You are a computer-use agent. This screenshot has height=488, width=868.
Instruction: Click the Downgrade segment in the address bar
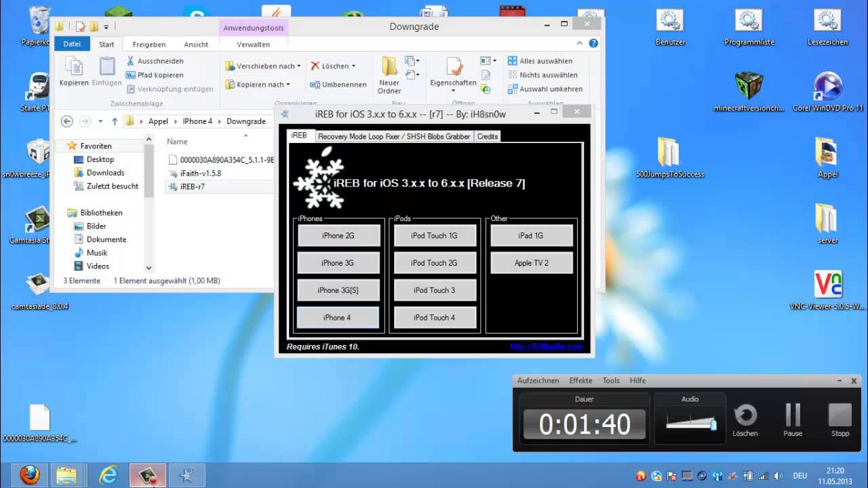pos(246,121)
